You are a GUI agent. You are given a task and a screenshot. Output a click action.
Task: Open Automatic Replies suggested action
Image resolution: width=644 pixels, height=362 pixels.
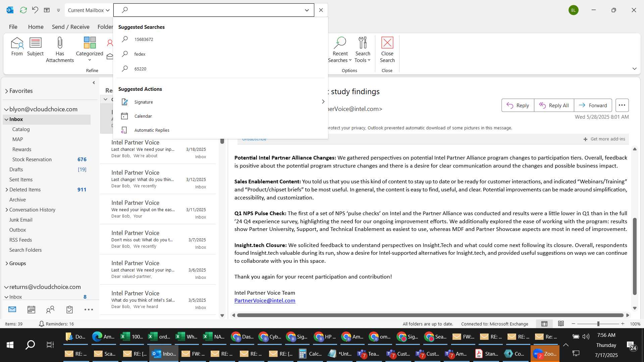(x=220, y=130)
